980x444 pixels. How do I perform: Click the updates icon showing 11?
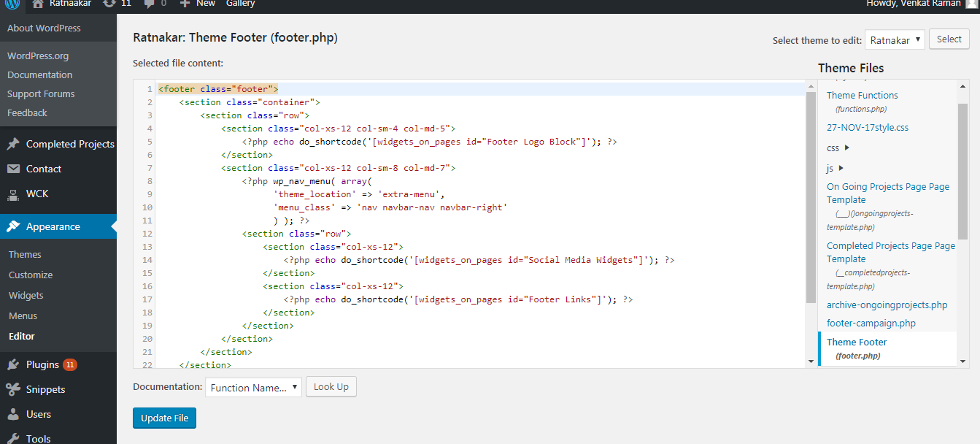109,4
